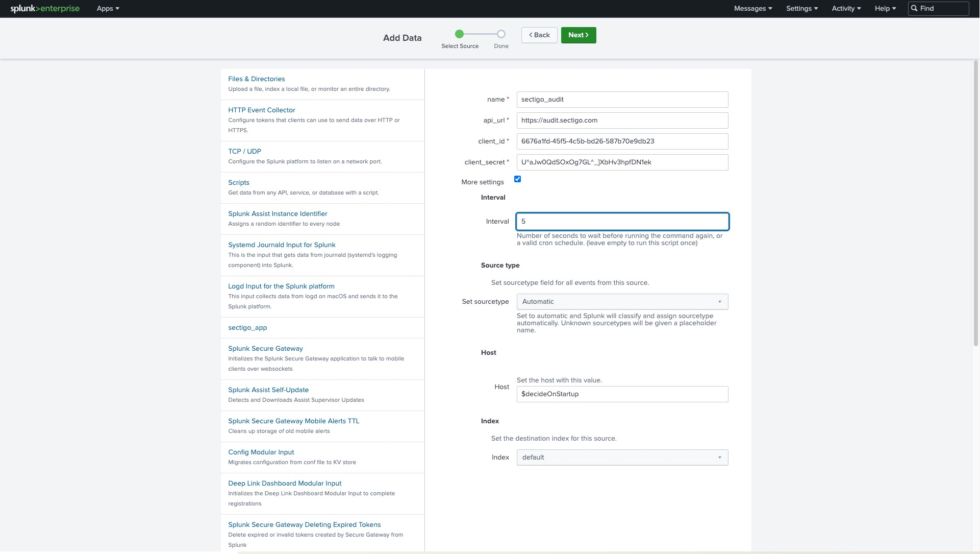980x554 pixels.
Task: Open the Apps dropdown menu
Action: tap(108, 8)
